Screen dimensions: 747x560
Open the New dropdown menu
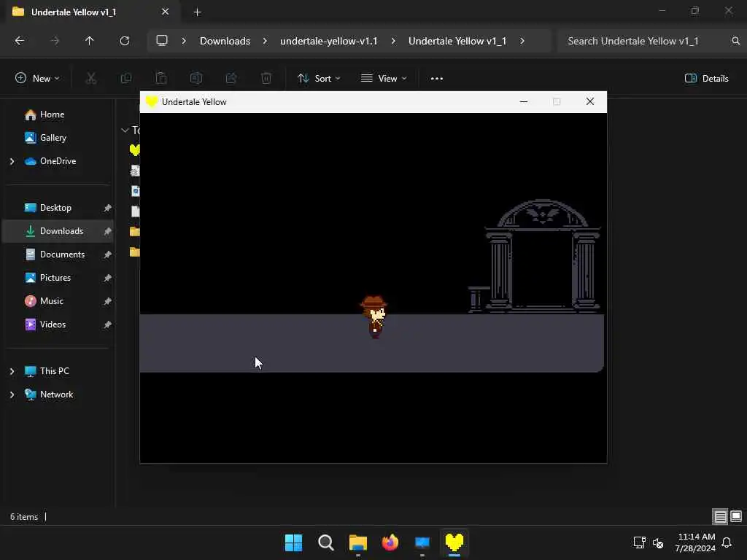pyautogui.click(x=38, y=78)
